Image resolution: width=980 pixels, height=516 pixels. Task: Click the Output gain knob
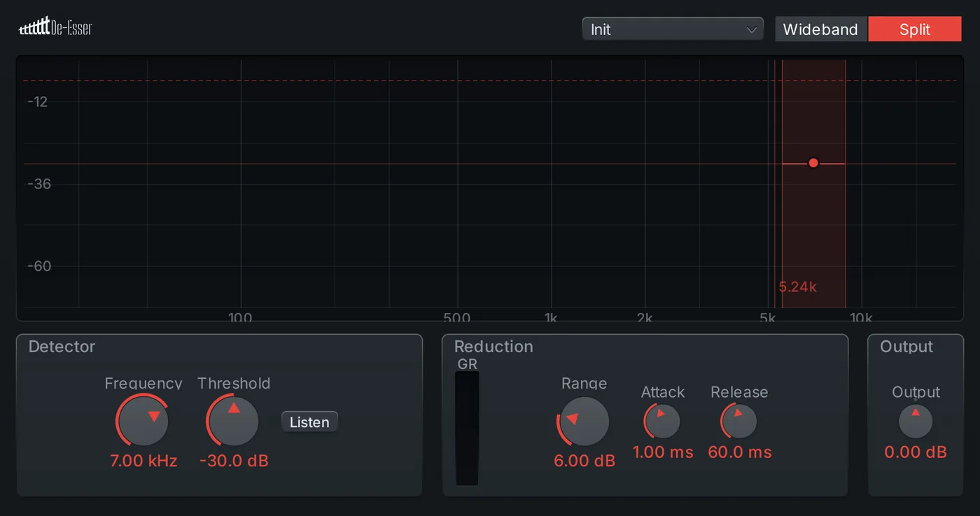coord(916,421)
